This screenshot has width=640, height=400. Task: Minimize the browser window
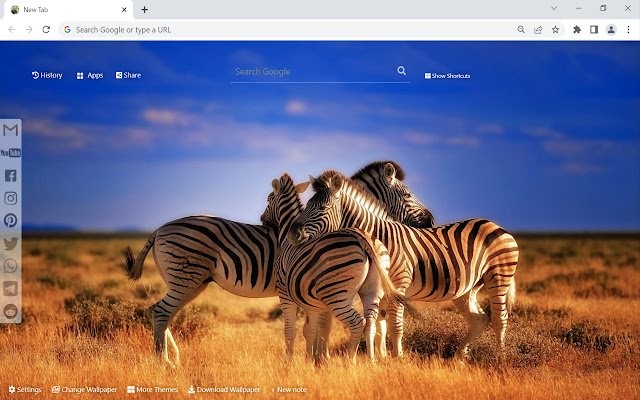[579, 8]
